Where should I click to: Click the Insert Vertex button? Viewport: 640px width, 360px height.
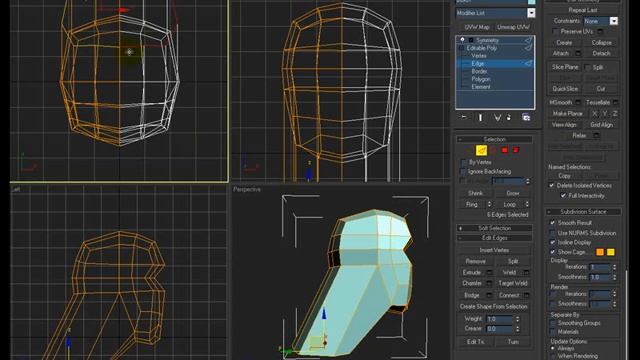point(493,250)
